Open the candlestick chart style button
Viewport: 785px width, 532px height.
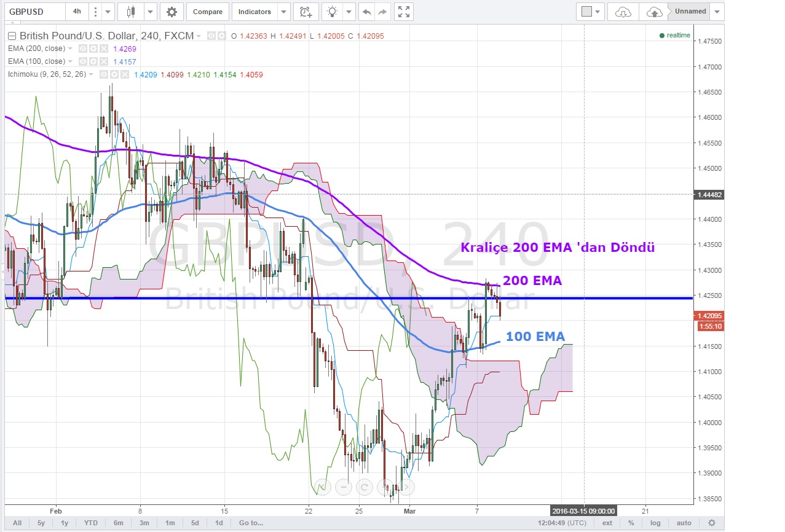(x=130, y=12)
